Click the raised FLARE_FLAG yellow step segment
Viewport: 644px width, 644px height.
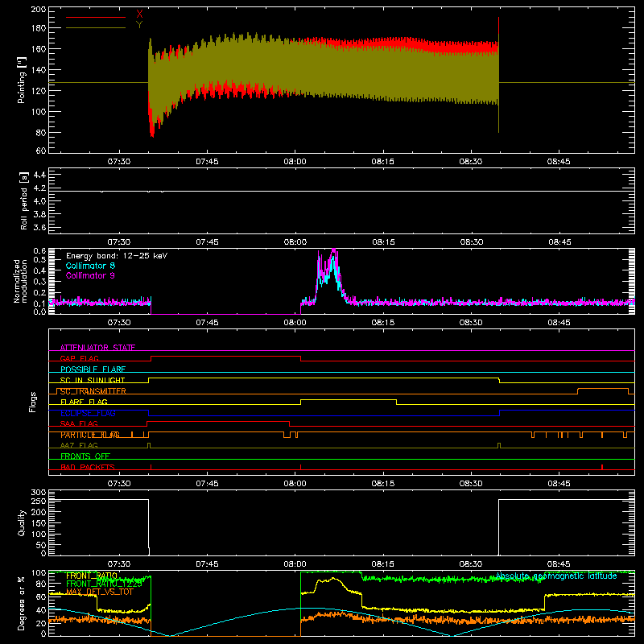[x=349, y=399]
